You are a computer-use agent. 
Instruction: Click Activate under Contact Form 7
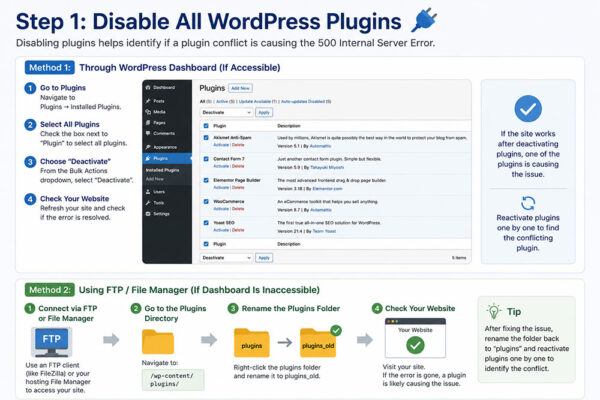tap(221, 166)
